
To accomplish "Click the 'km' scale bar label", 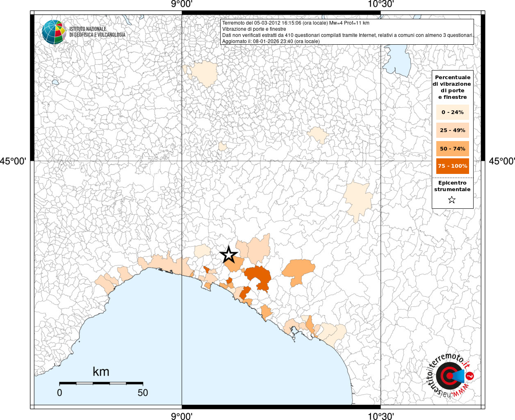I will [101, 372].
